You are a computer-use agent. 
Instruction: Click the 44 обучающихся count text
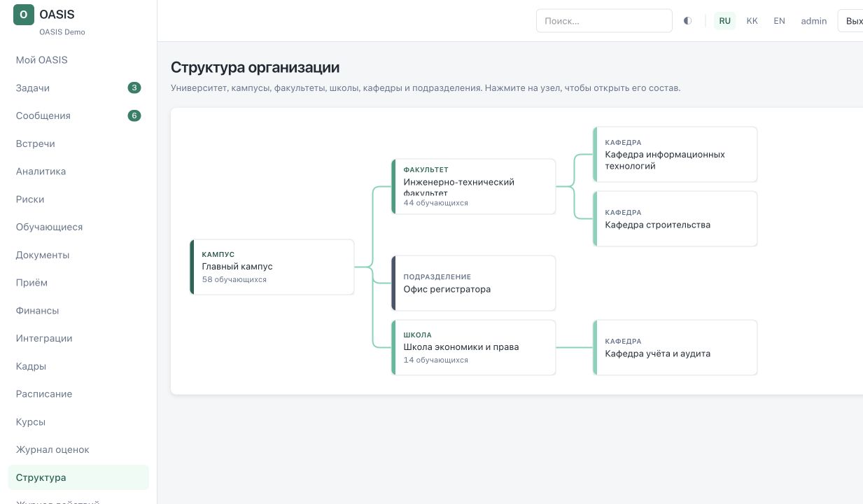[x=436, y=203]
